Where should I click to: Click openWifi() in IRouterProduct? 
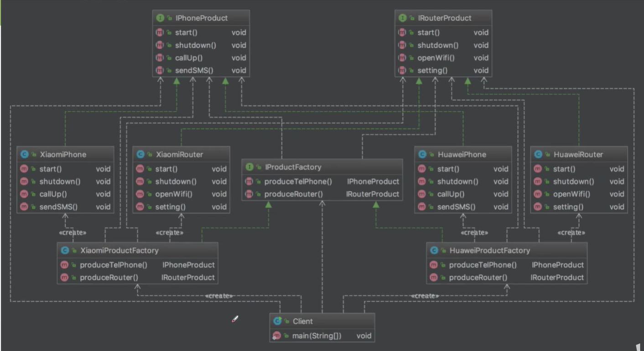436,58
